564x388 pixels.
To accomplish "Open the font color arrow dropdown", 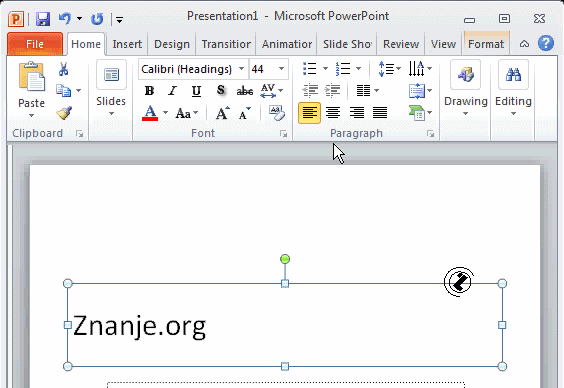I will [x=165, y=113].
